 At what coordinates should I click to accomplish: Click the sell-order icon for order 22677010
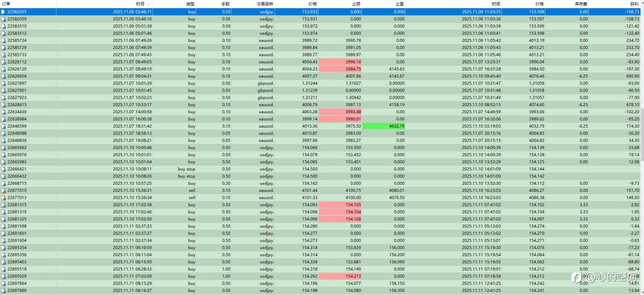pos(3,191)
